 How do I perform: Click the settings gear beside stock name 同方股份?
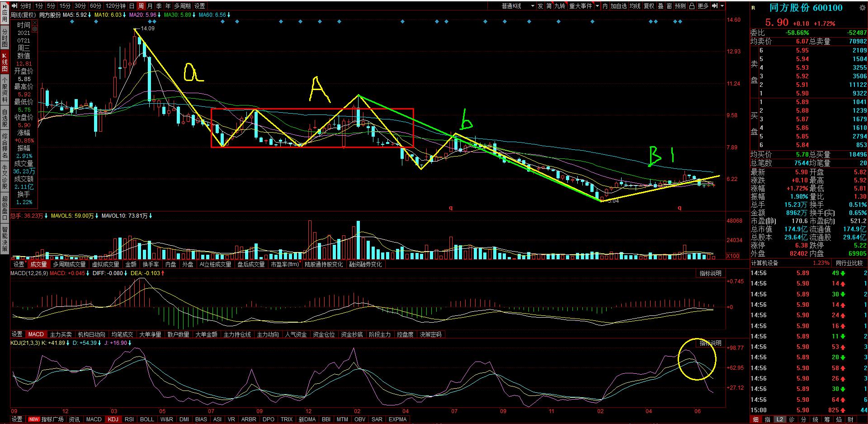(863, 8)
